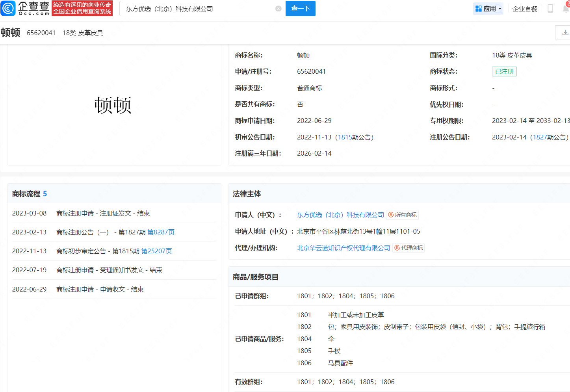Viewport: 570px width, 392px height.
Task: Click the download icon button
Action: coord(565,33)
